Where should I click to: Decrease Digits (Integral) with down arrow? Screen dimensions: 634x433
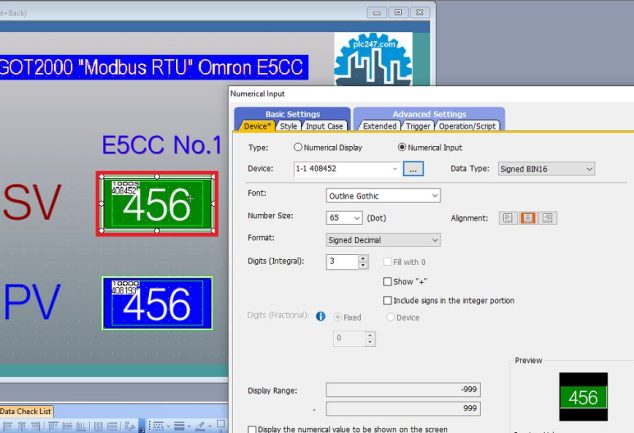(363, 266)
